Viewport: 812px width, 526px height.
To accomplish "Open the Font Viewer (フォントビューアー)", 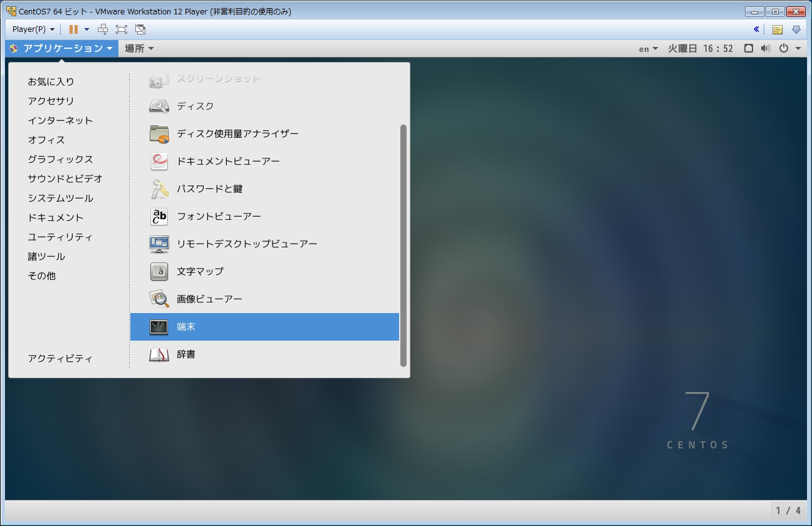I will pos(218,217).
